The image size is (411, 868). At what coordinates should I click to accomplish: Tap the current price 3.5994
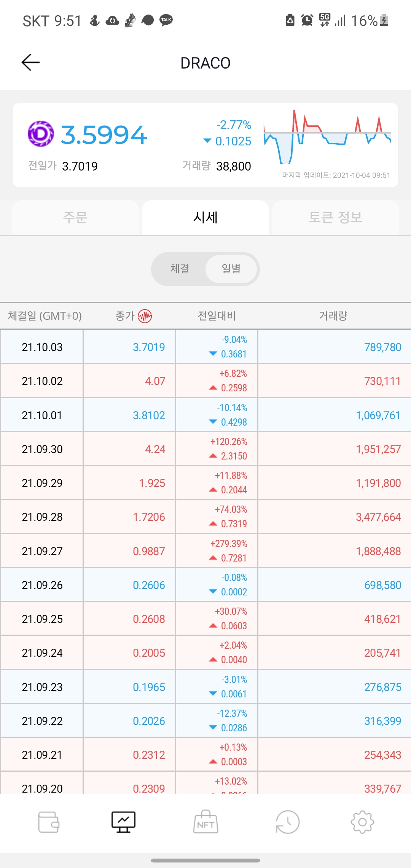[x=104, y=135]
